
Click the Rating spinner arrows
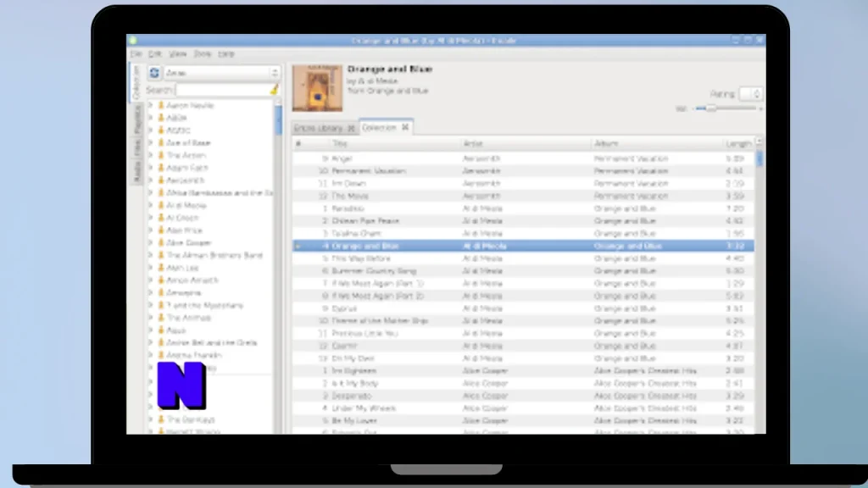coord(757,94)
